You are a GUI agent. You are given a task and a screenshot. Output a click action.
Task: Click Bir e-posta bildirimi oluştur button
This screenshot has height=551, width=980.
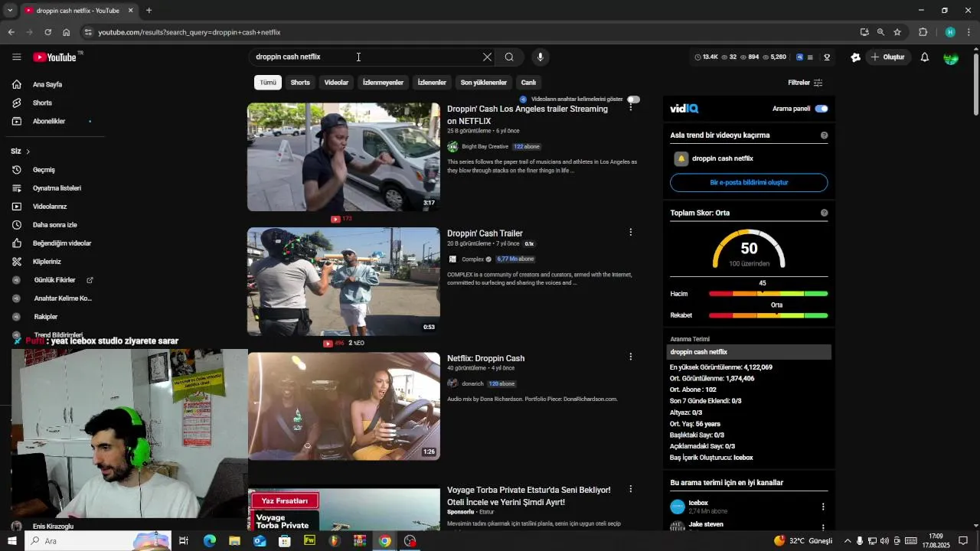[x=749, y=182]
